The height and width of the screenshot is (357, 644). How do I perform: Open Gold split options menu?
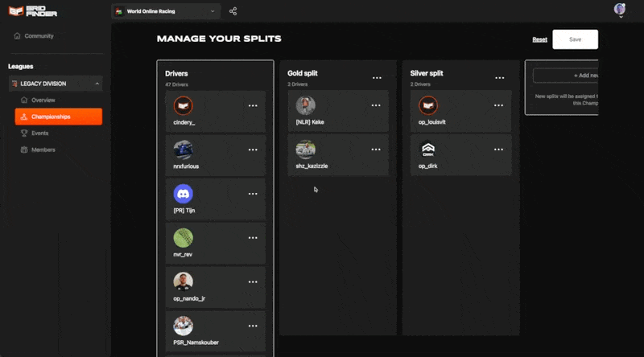377,78
